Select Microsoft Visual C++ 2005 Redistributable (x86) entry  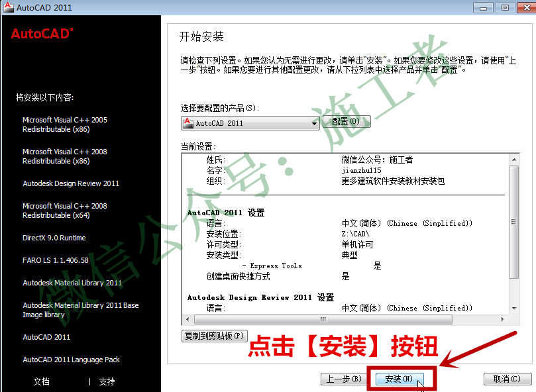click(65, 124)
